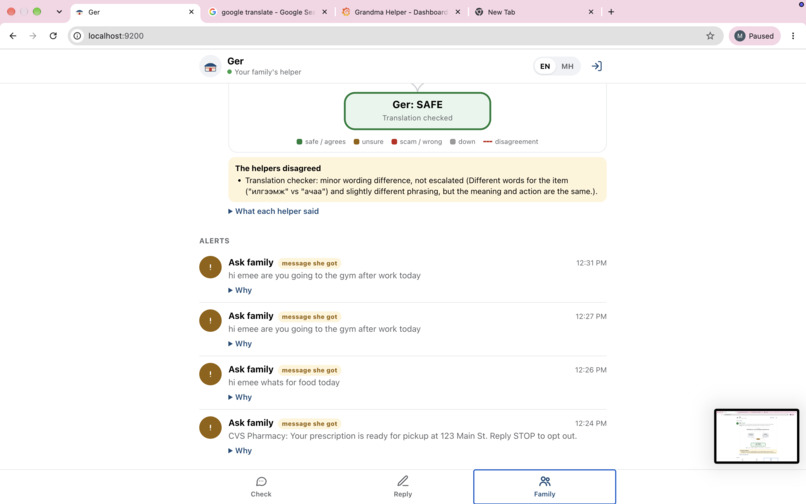Close the Grandma Helper tab
Screen dimensions: 806x504
(x=457, y=12)
